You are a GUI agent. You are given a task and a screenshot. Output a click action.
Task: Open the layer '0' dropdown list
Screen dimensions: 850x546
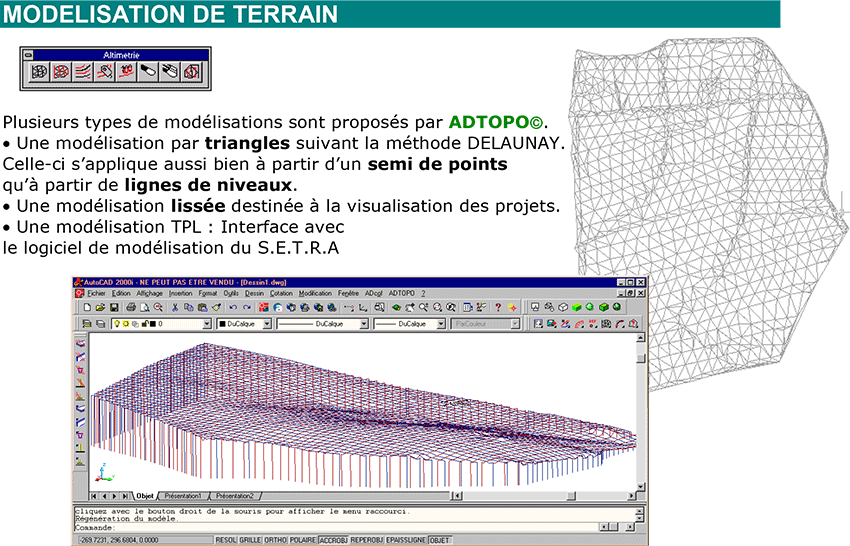207,324
